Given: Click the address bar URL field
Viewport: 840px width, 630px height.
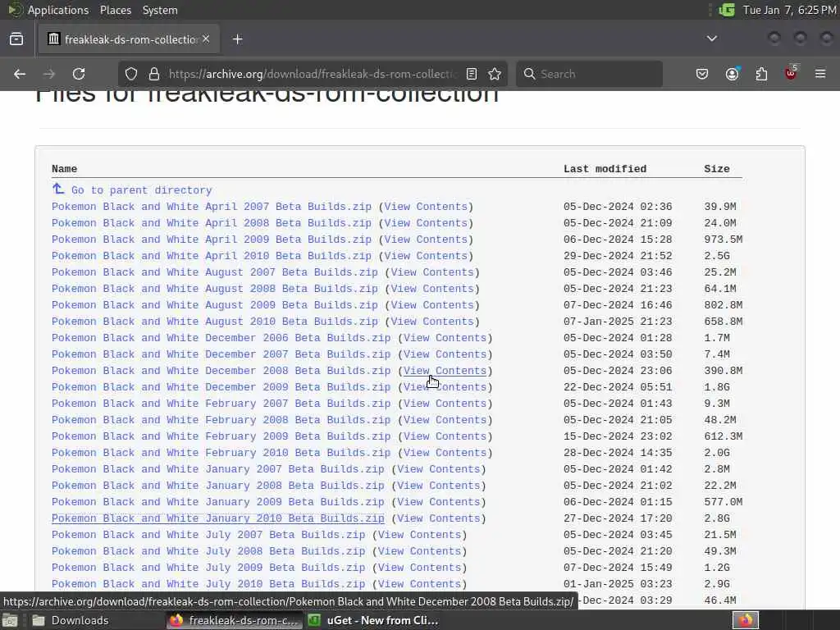Looking at the screenshot, I should click(312, 74).
